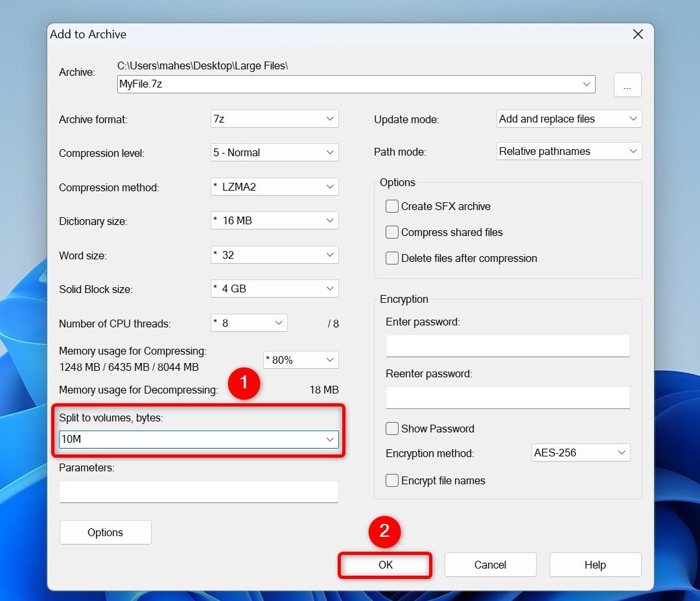Click the Cancel button
Image resolution: width=700 pixels, height=601 pixels.
coord(490,565)
